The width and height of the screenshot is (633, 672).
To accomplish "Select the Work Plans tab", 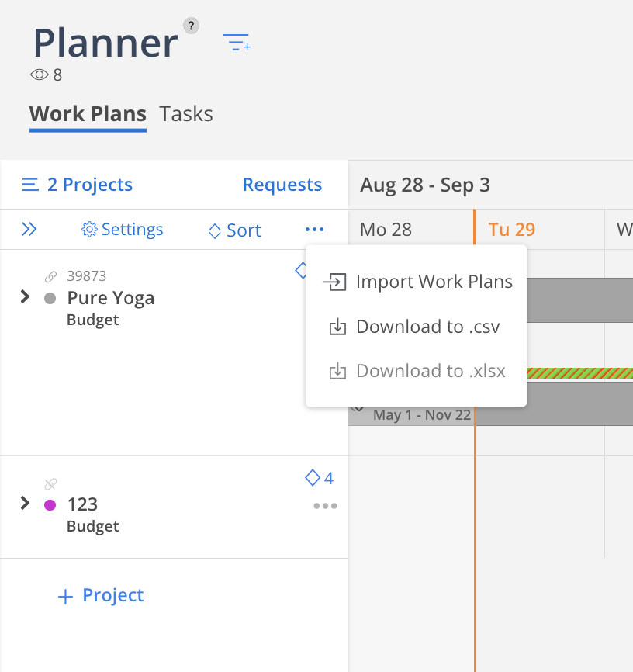I will click(x=88, y=114).
